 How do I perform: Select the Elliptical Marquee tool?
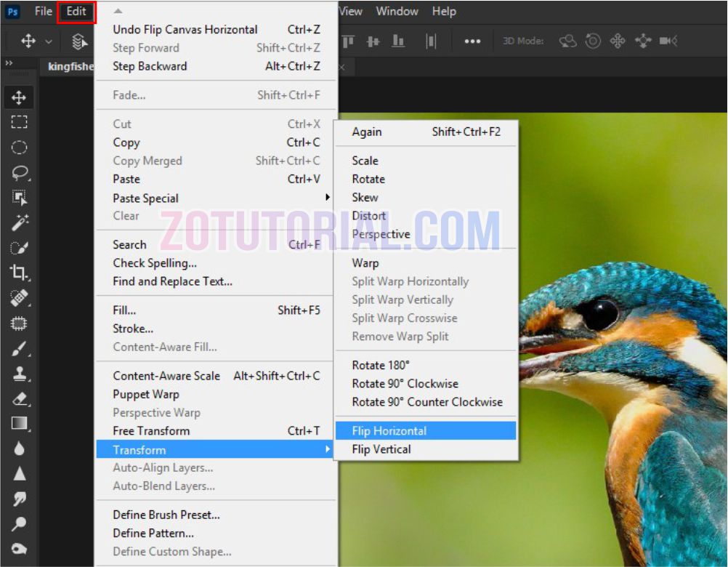(x=20, y=147)
